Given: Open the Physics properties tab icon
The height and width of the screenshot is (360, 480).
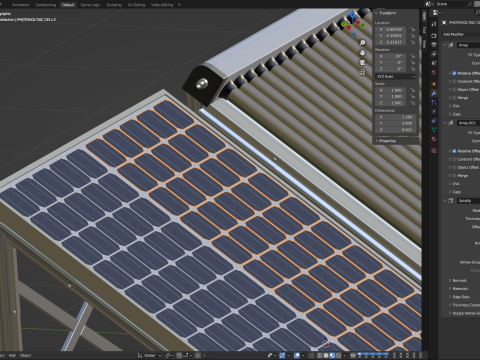Looking at the screenshot, I should tap(434, 112).
